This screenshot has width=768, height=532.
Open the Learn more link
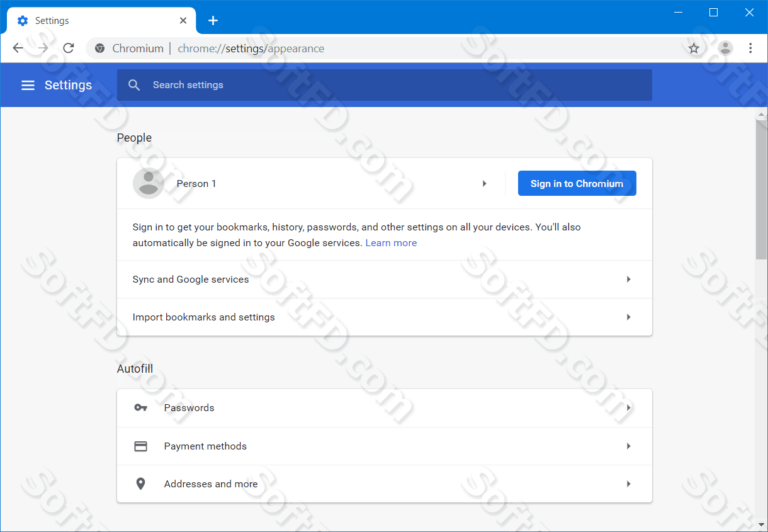point(391,243)
